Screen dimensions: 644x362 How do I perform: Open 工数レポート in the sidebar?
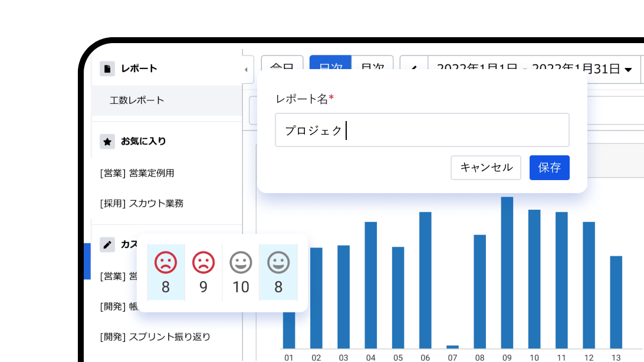(137, 100)
